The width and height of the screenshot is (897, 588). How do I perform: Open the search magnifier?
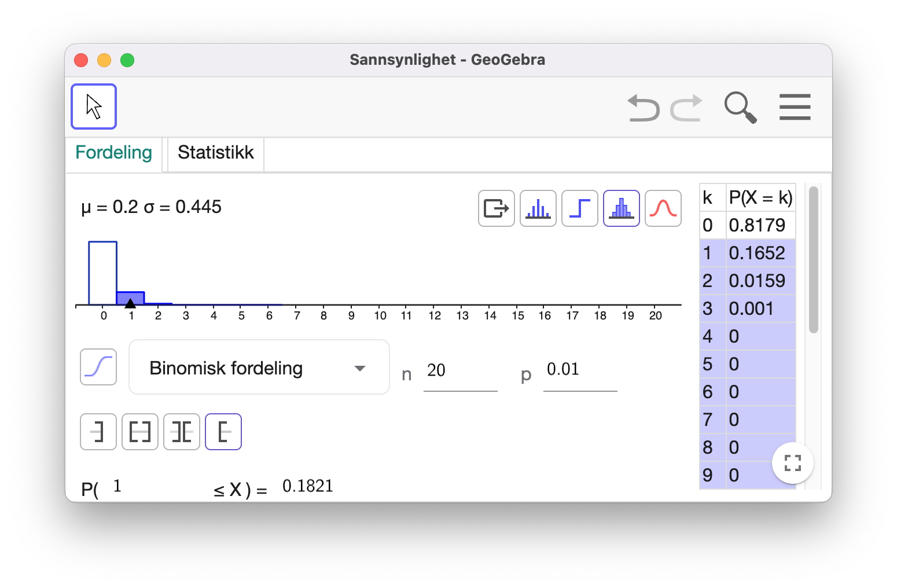point(740,108)
